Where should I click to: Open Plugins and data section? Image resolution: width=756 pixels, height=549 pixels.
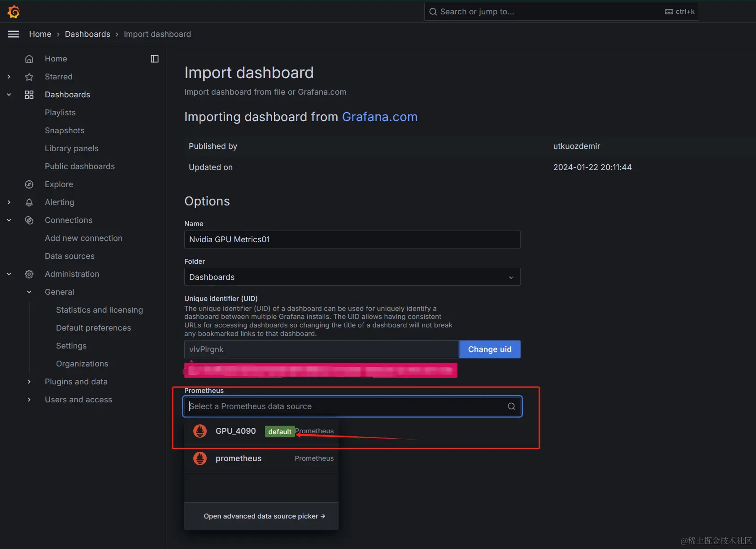point(76,382)
